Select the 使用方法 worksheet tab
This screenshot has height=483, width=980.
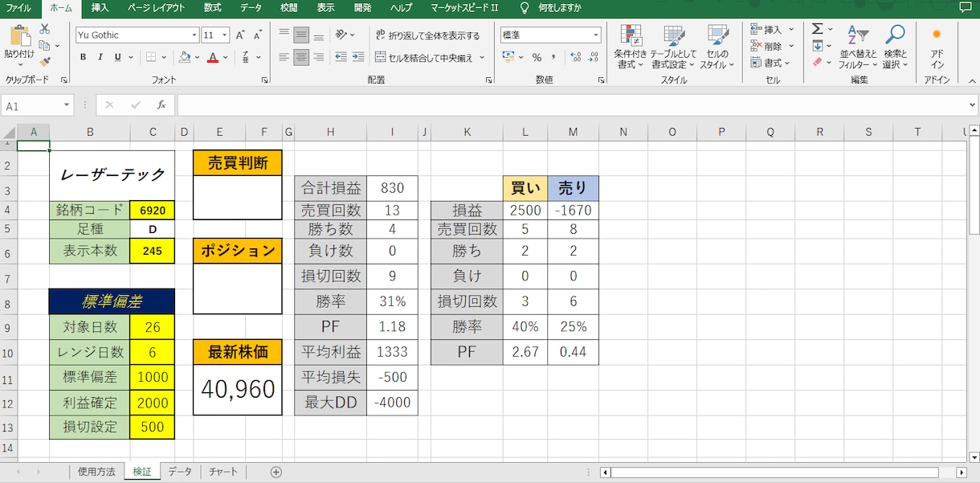tap(96, 472)
